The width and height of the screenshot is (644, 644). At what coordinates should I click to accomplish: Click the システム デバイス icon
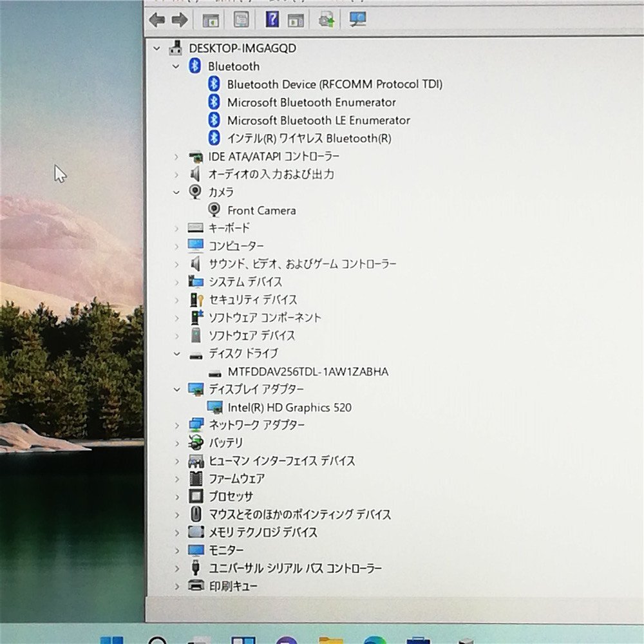click(196, 282)
